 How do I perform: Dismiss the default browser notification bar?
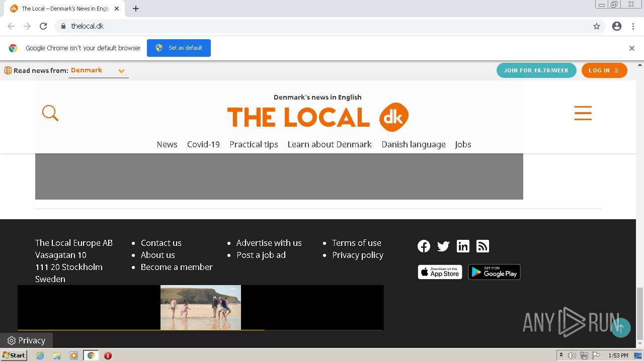click(x=632, y=48)
